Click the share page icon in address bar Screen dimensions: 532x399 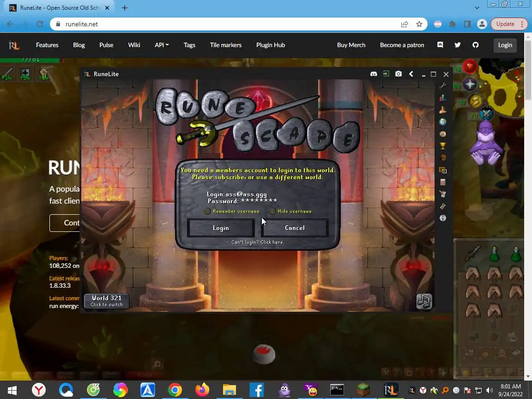click(405, 24)
